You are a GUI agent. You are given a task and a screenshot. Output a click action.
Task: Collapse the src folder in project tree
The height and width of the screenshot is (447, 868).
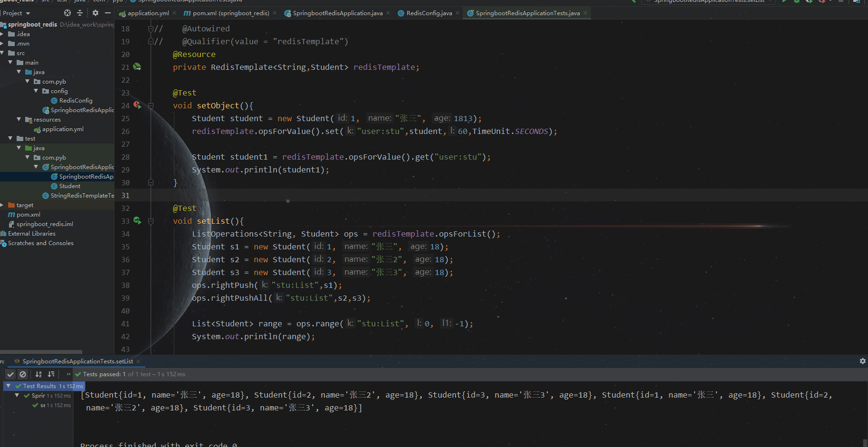point(2,53)
